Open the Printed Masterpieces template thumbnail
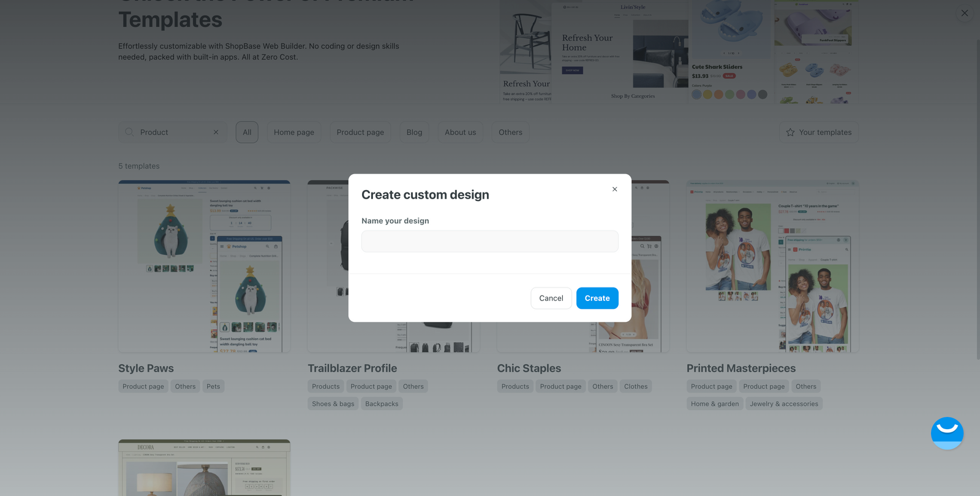Viewport: 980px width, 496px height. 772,266
